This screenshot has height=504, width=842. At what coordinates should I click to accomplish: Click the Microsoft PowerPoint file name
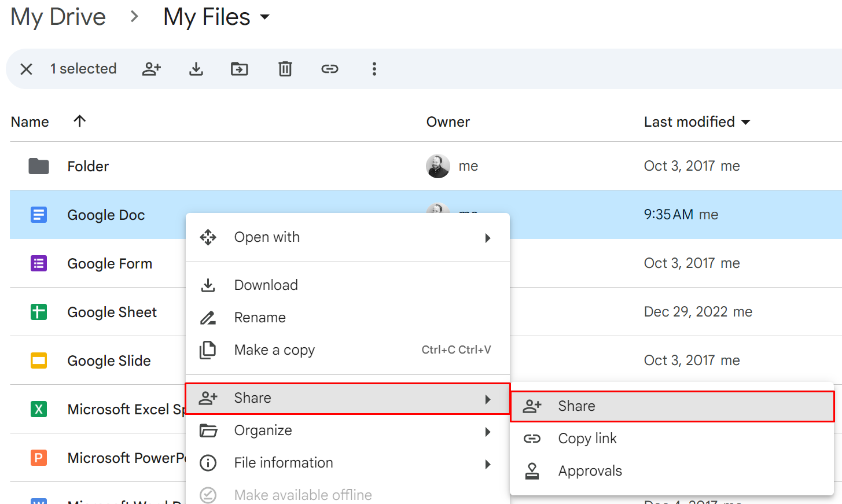click(x=126, y=458)
